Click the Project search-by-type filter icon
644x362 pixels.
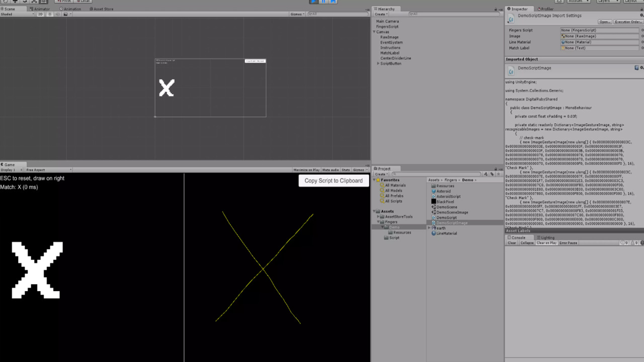(x=486, y=174)
